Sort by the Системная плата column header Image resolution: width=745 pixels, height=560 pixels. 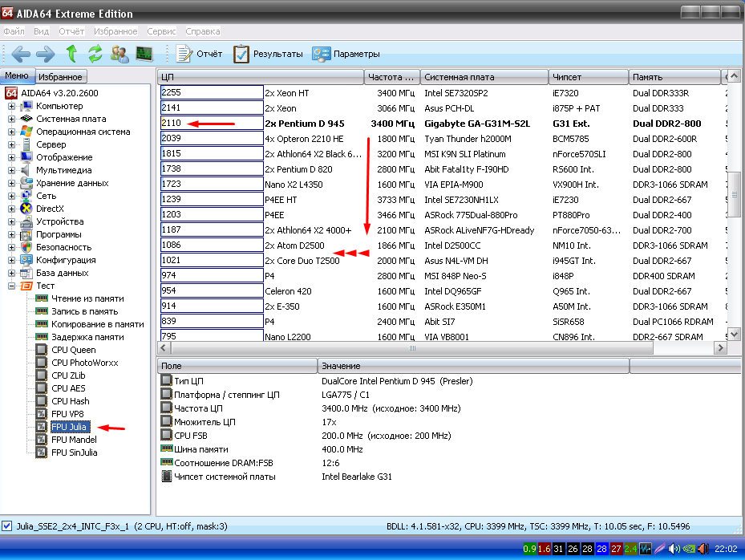[x=484, y=77]
